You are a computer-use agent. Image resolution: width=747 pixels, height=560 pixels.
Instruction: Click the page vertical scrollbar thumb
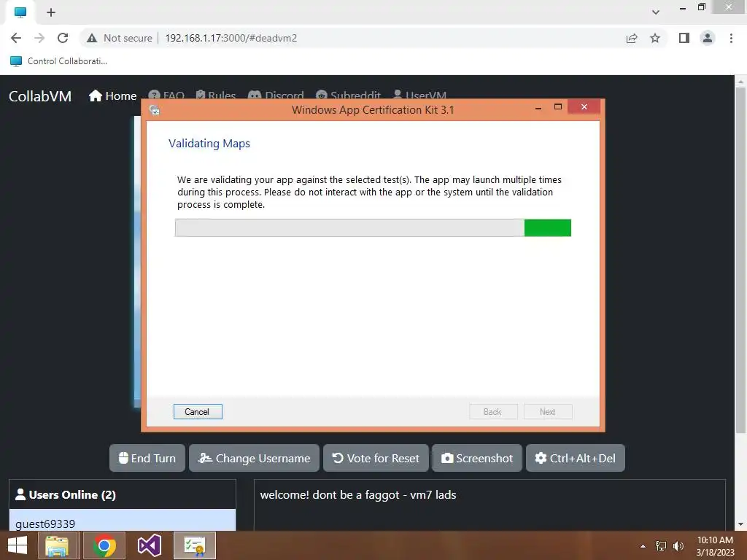coord(740,260)
